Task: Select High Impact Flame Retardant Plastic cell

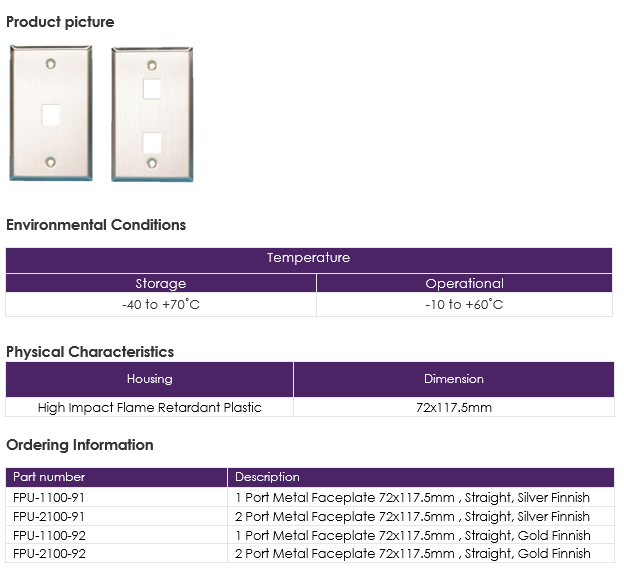Action: point(150,407)
